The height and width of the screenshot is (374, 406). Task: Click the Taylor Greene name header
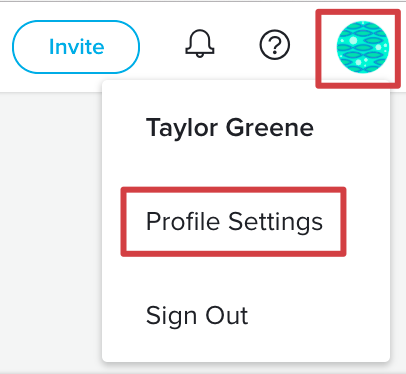point(230,128)
